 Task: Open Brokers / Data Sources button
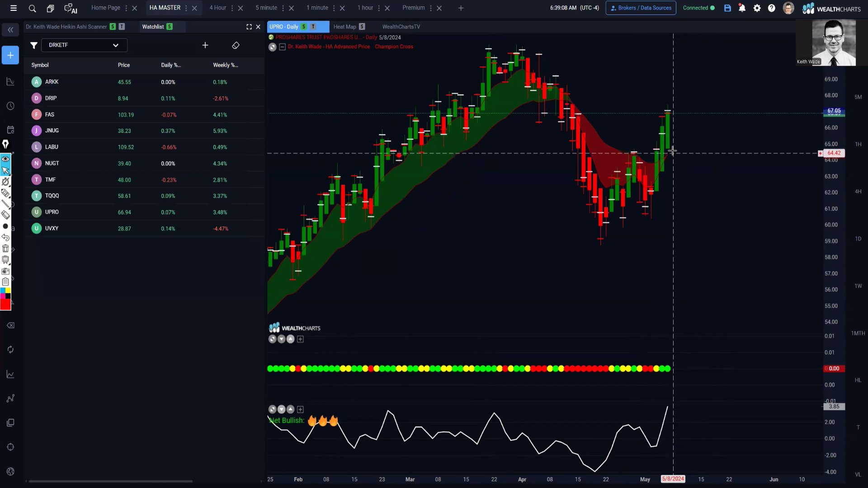tap(641, 8)
